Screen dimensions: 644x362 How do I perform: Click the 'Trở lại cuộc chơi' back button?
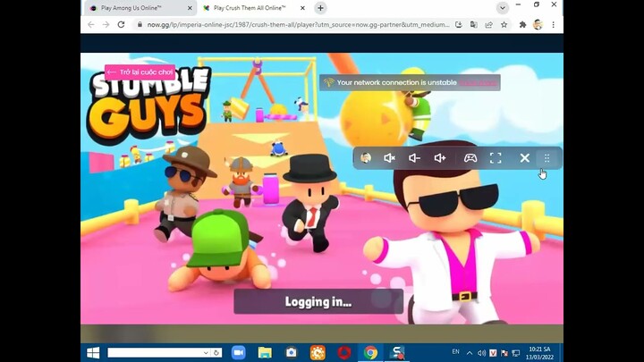point(140,72)
